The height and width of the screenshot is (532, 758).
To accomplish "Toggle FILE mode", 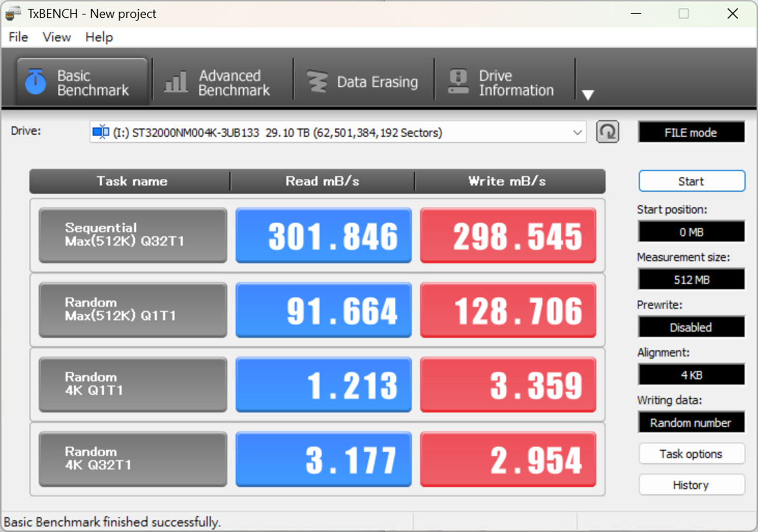I will pos(691,132).
